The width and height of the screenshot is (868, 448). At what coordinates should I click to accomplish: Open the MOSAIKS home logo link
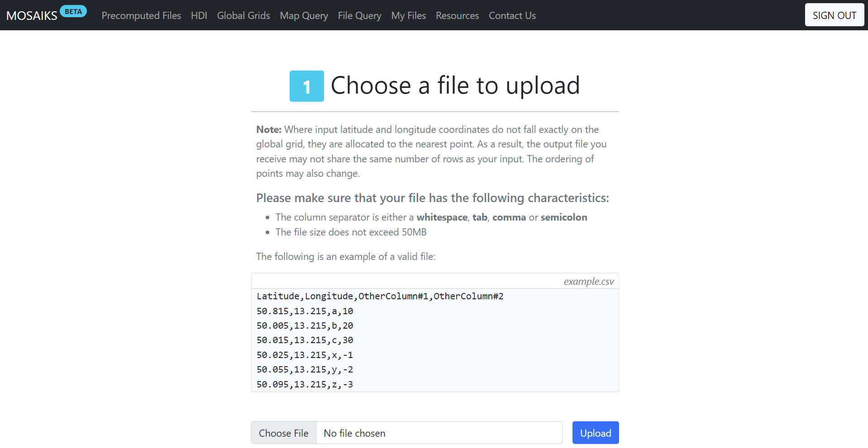click(x=32, y=15)
